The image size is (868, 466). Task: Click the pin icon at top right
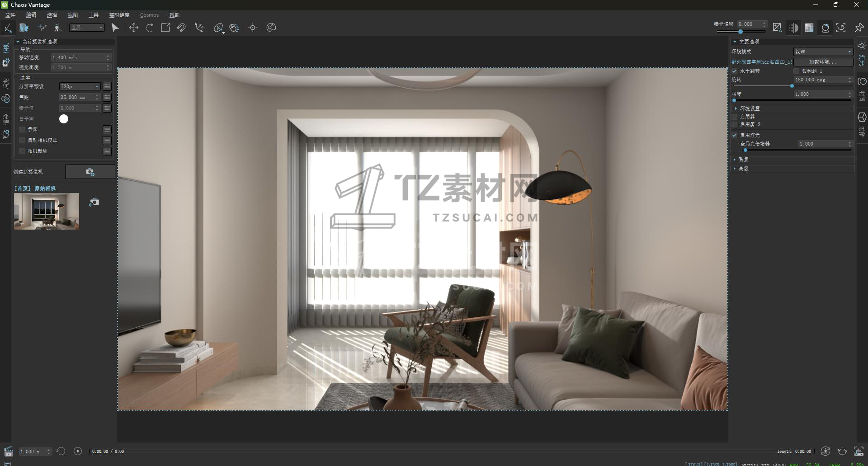tap(859, 28)
